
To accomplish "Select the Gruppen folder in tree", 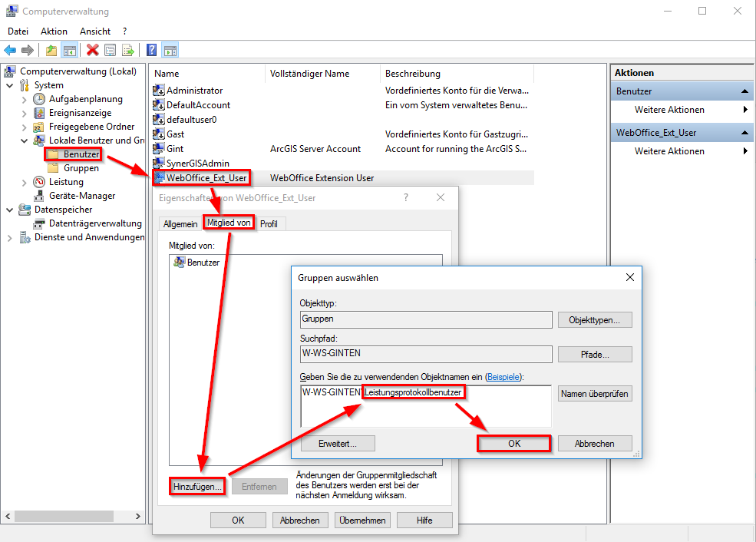I will coord(74,168).
